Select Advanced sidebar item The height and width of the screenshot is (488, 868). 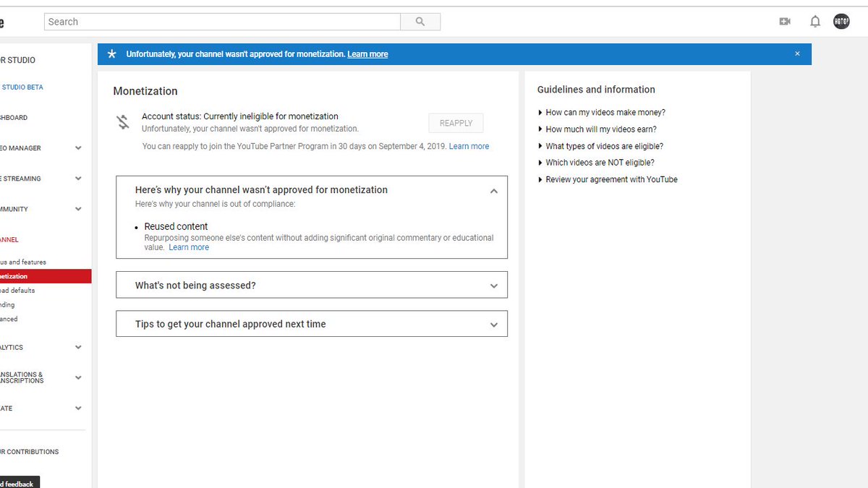[9, 319]
